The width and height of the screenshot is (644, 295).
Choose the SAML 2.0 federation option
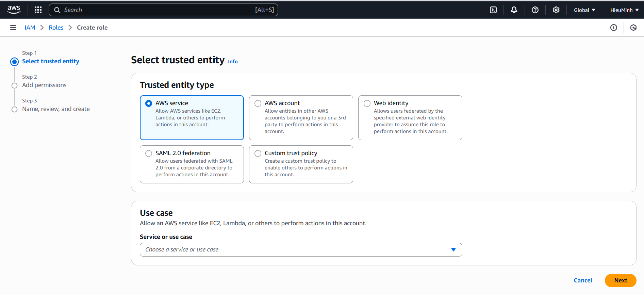coord(192,164)
